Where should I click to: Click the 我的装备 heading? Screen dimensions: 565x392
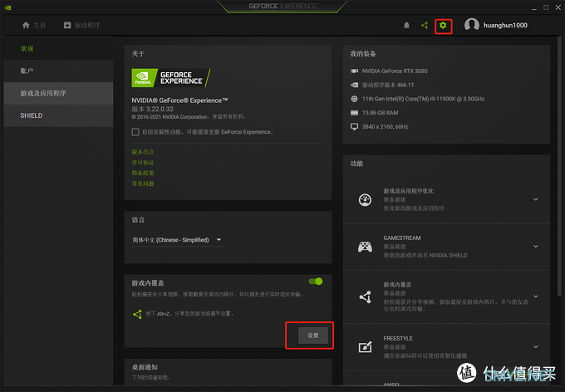click(363, 54)
